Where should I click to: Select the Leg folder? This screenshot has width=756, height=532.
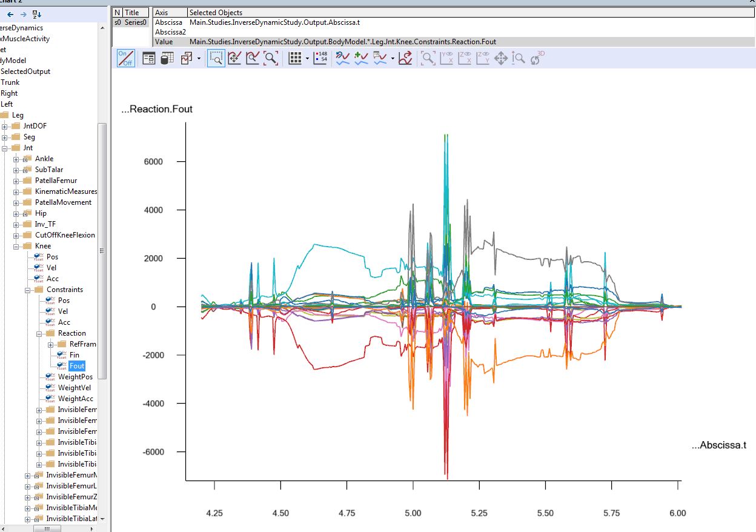pyautogui.click(x=18, y=115)
